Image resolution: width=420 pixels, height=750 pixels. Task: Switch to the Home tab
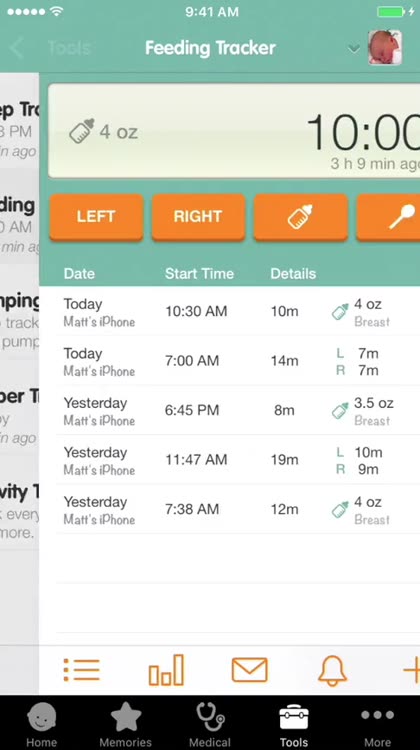tap(42, 724)
